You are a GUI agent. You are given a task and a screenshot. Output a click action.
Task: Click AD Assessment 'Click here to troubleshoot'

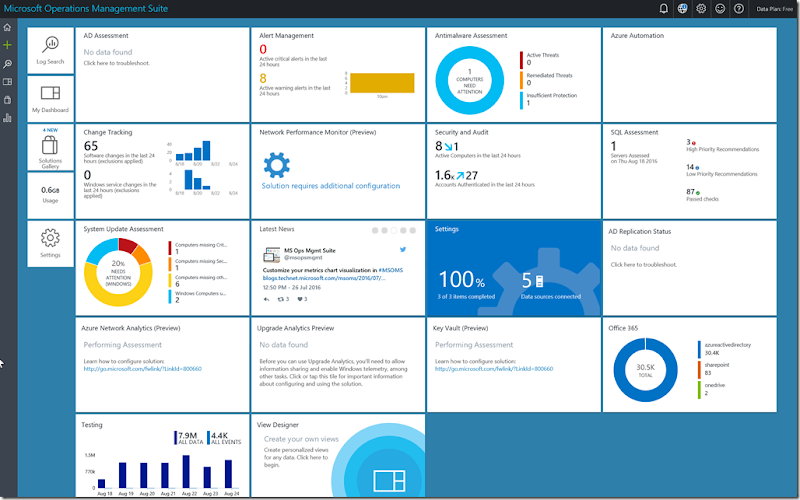click(x=116, y=63)
